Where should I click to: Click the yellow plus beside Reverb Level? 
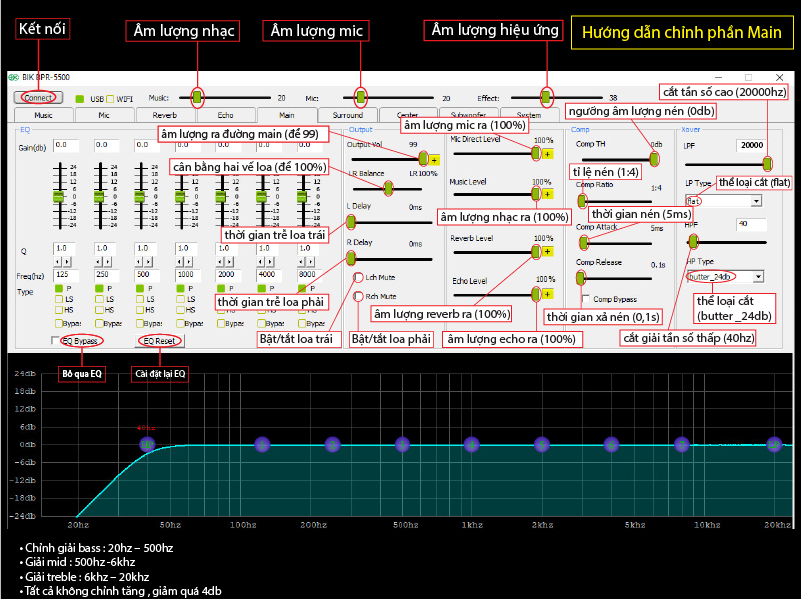pyautogui.click(x=547, y=252)
